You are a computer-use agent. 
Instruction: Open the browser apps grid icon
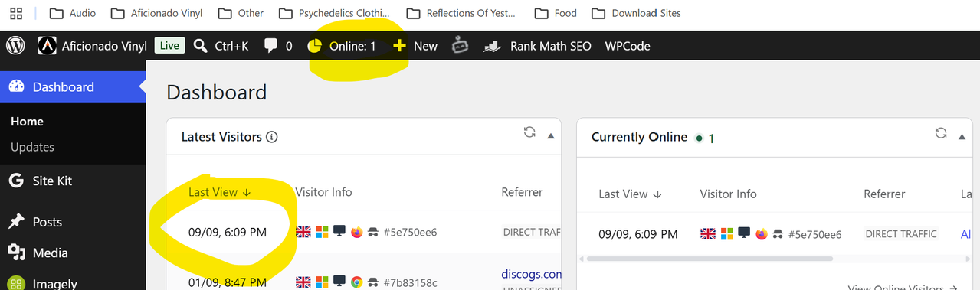pos(15,13)
